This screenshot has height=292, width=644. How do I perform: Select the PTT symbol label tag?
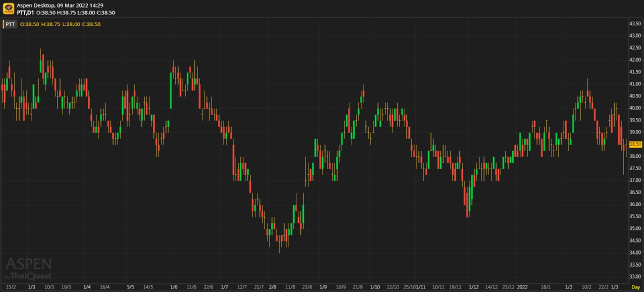pos(10,24)
